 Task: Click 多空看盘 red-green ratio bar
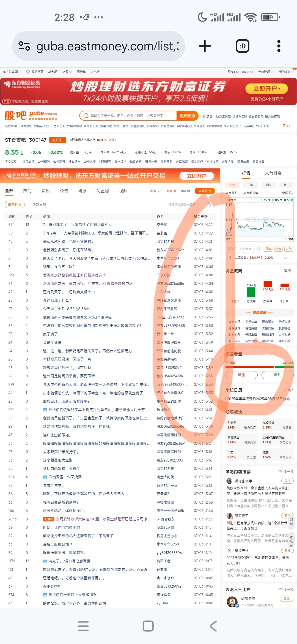coord(260,367)
